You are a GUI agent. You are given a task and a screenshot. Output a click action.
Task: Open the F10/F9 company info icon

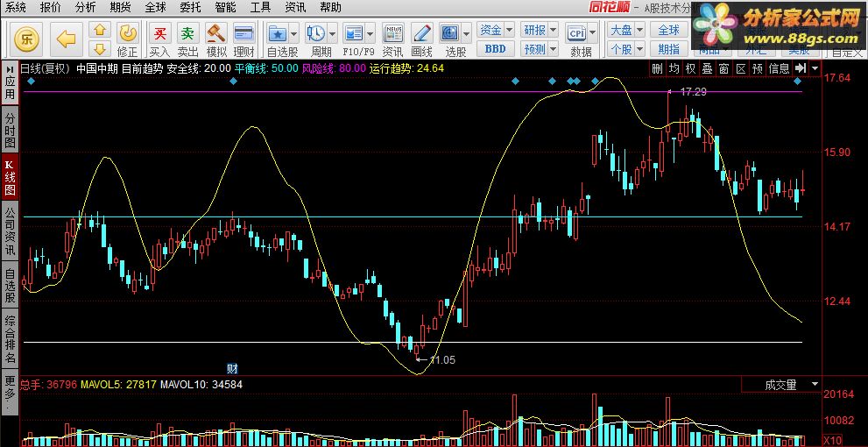[x=353, y=33]
